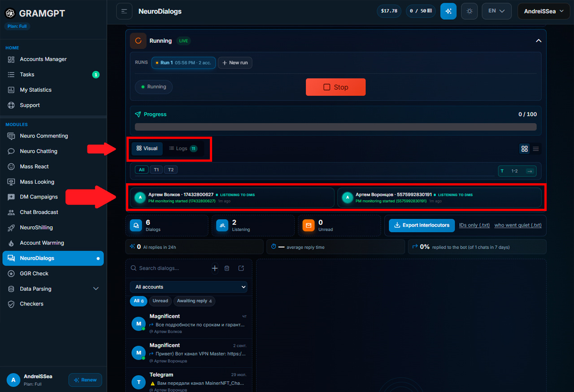Open Magnificent dialog from Артем Волков
The image size is (574, 392).
click(x=189, y=324)
